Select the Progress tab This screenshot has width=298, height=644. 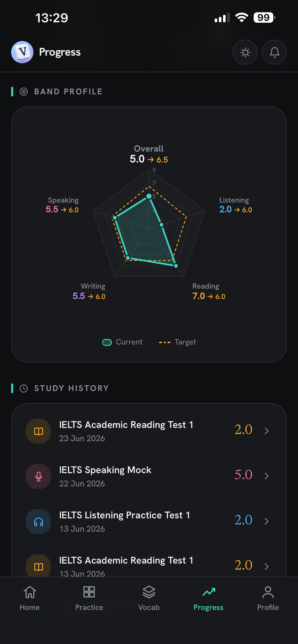coord(208,598)
